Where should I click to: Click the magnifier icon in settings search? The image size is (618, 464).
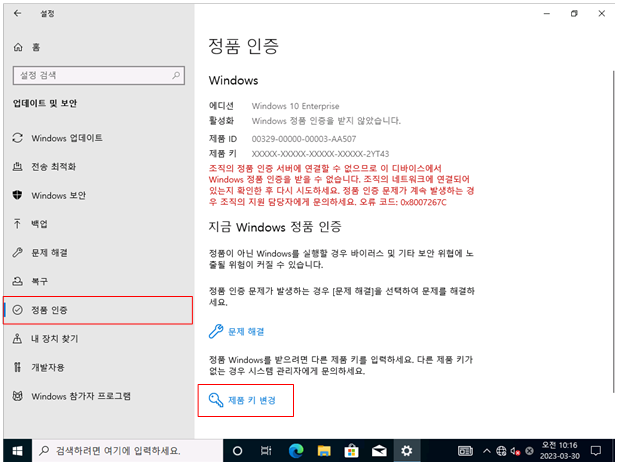click(176, 75)
